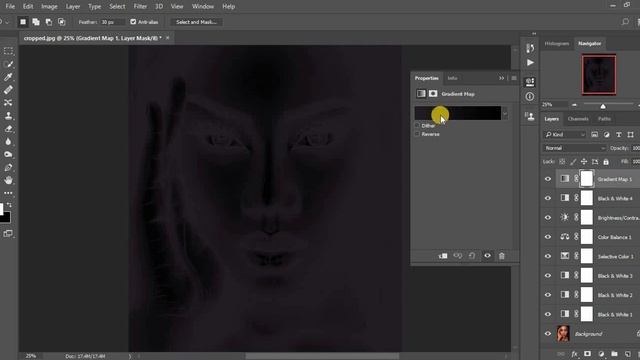
Task: Select the Masks icon in Properties panel
Action: pyautogui.click(x=433, y=94)
